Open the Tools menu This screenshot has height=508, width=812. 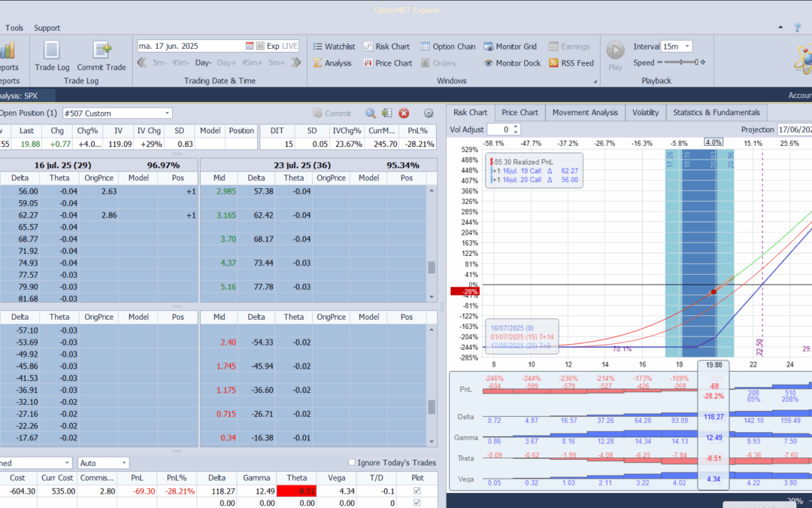click(14, 28)
